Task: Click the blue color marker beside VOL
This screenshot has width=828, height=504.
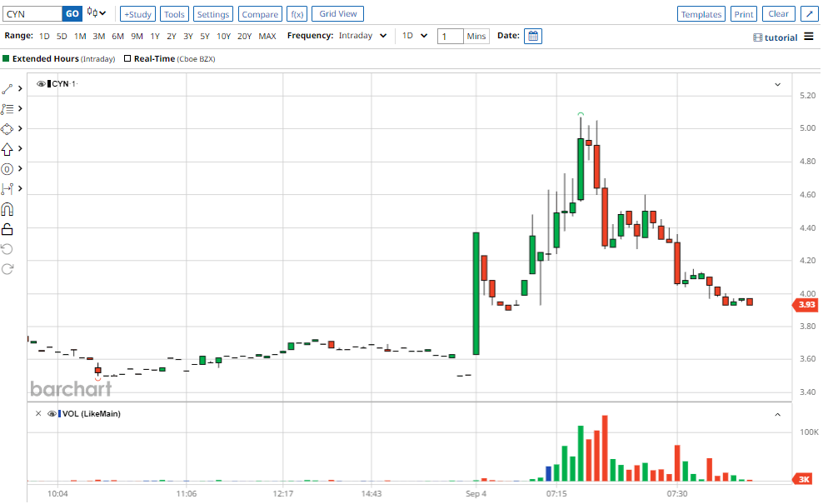Action: 60,414
